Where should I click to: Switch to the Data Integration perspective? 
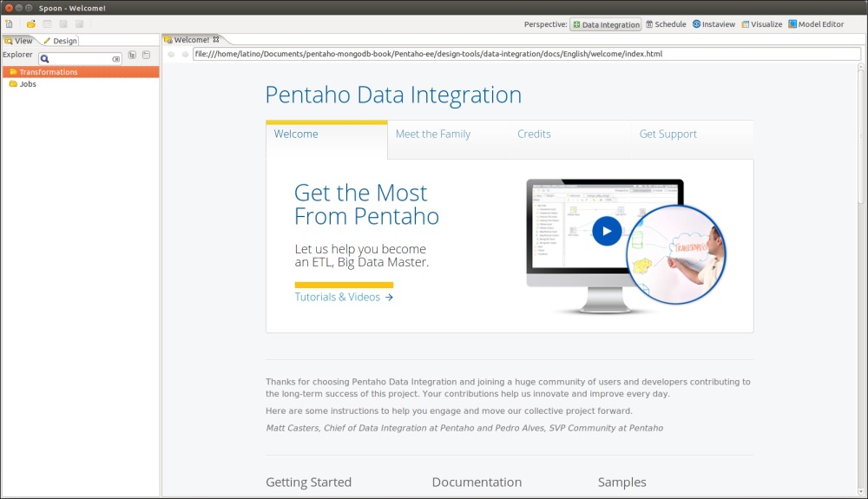click(606, 24)
